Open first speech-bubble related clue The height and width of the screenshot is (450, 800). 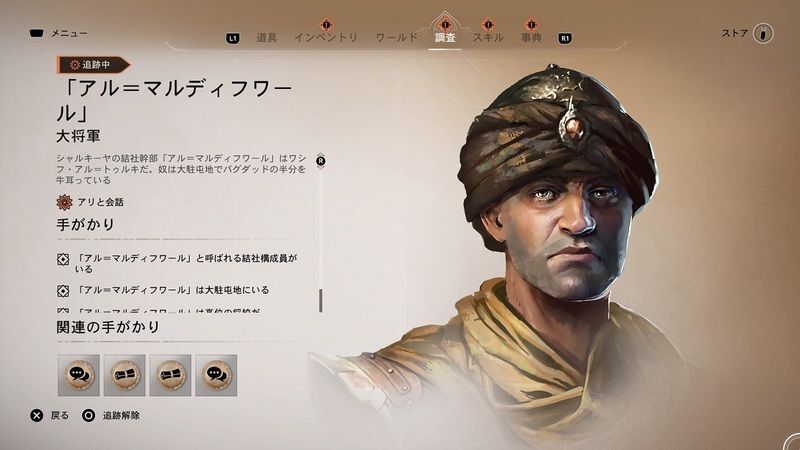coord(79,376)
